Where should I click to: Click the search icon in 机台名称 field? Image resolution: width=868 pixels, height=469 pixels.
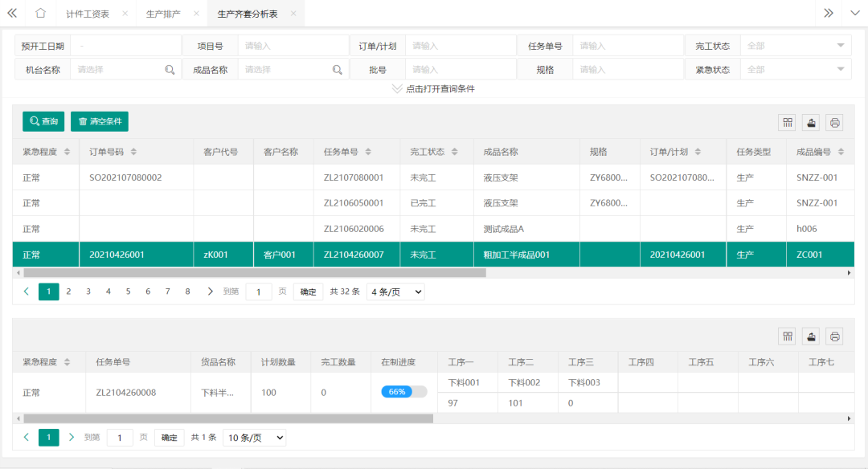click(x=170, y=70)
